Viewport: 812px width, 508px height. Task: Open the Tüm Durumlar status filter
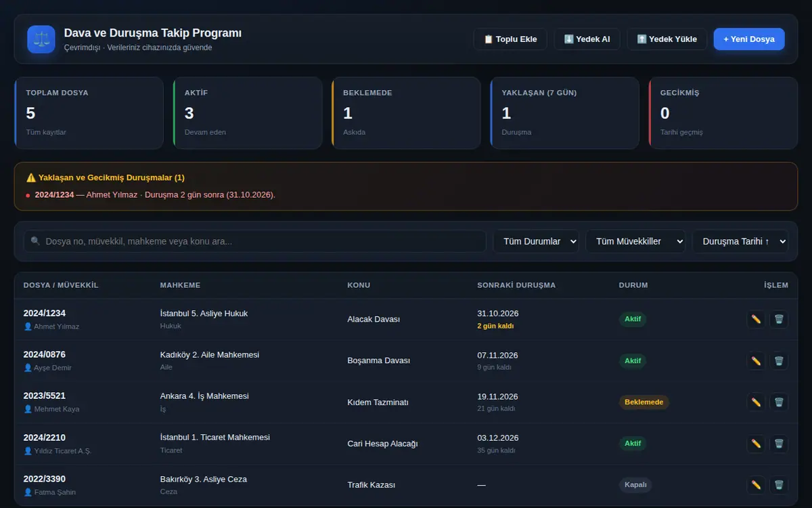[536, 241]
